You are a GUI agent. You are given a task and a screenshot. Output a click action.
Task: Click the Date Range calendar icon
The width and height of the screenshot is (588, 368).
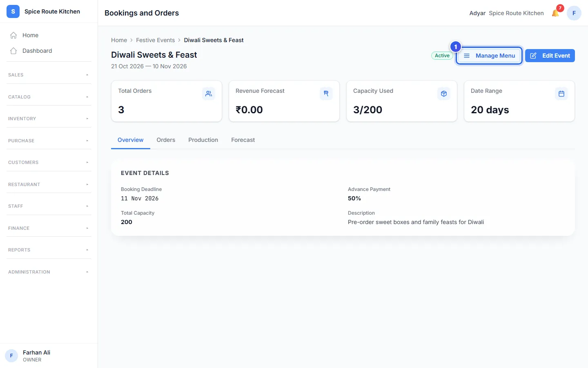click(561, 94)
